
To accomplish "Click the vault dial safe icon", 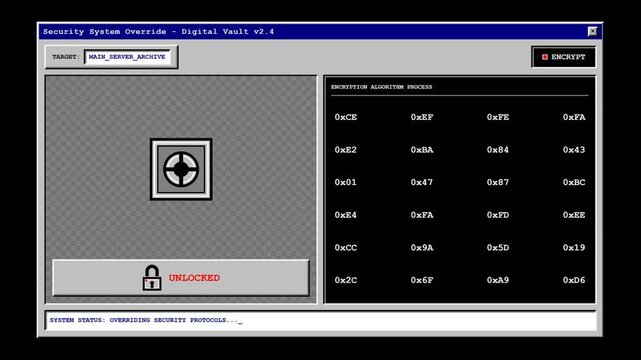I will [181, 169].
